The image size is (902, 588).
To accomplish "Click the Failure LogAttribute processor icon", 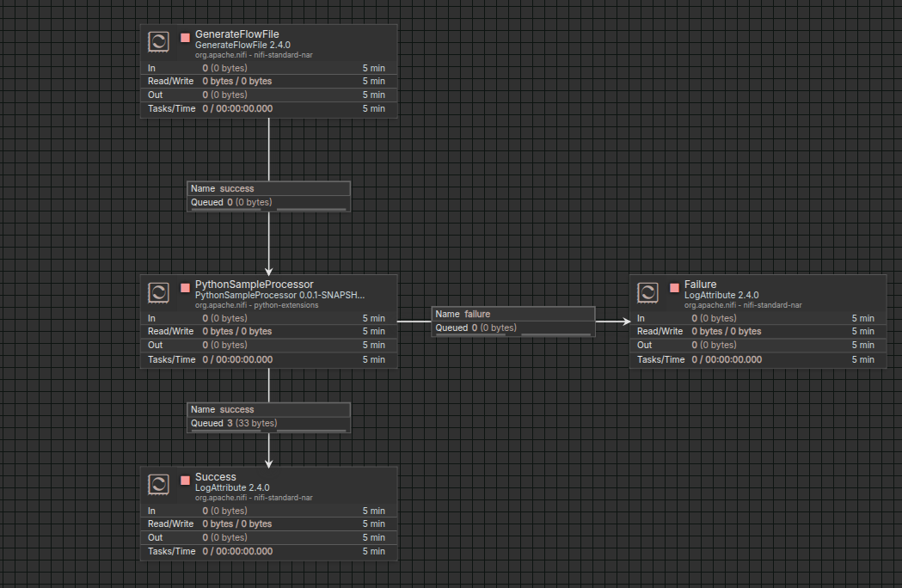I will pos(647,292).
